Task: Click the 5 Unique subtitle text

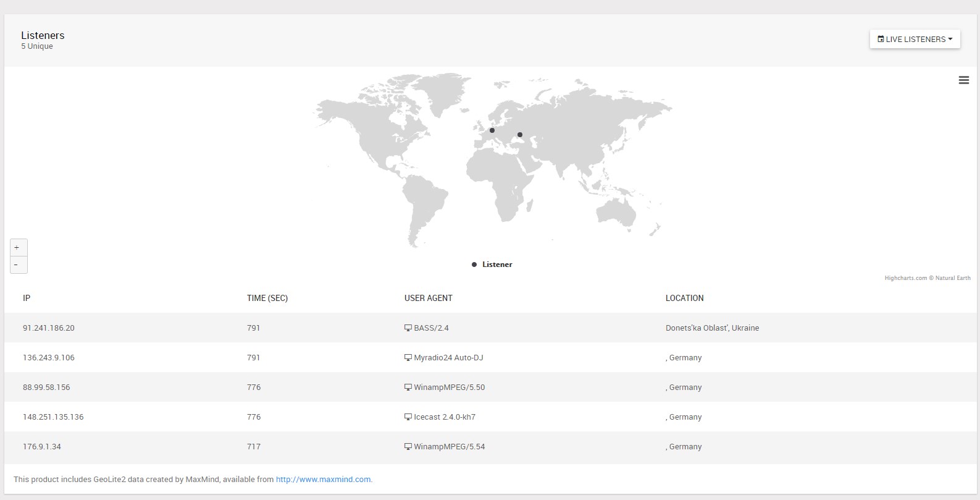Action: pos(37,46)
